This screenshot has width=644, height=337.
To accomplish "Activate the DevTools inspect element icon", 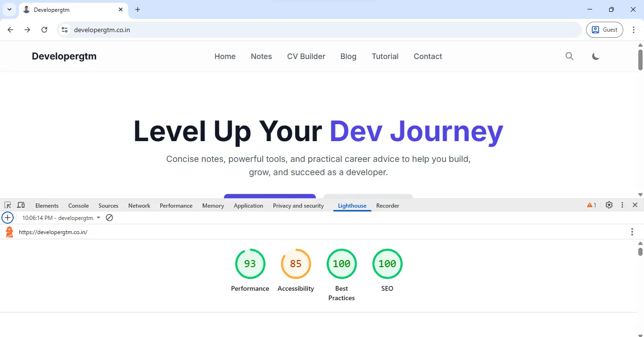I will click(x=8, y=205).
